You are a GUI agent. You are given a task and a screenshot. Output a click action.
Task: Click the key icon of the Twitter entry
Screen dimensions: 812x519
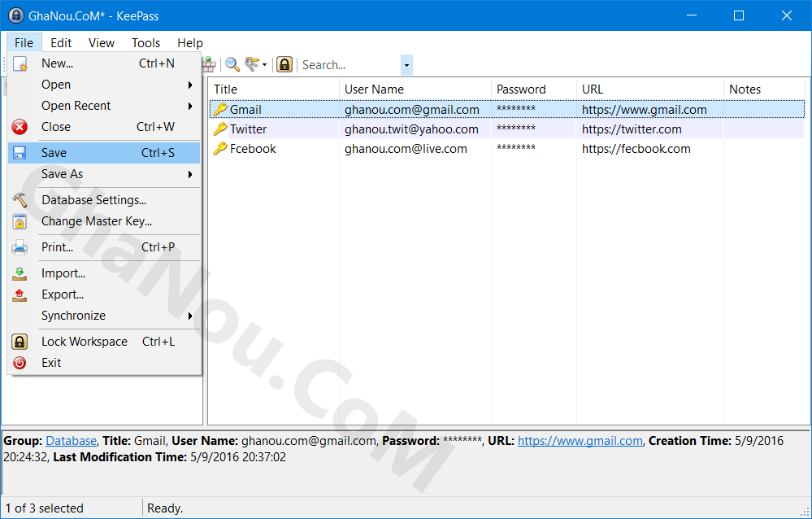tap(220, 129)
